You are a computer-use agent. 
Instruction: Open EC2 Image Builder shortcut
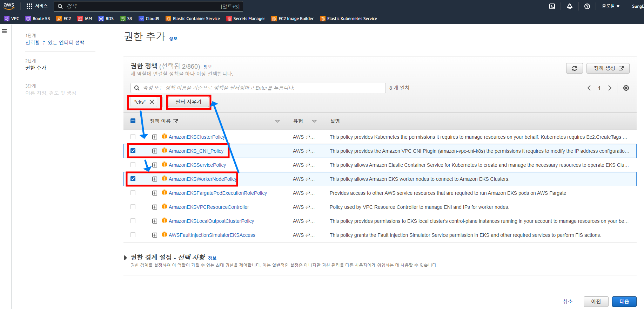[292, 19]
